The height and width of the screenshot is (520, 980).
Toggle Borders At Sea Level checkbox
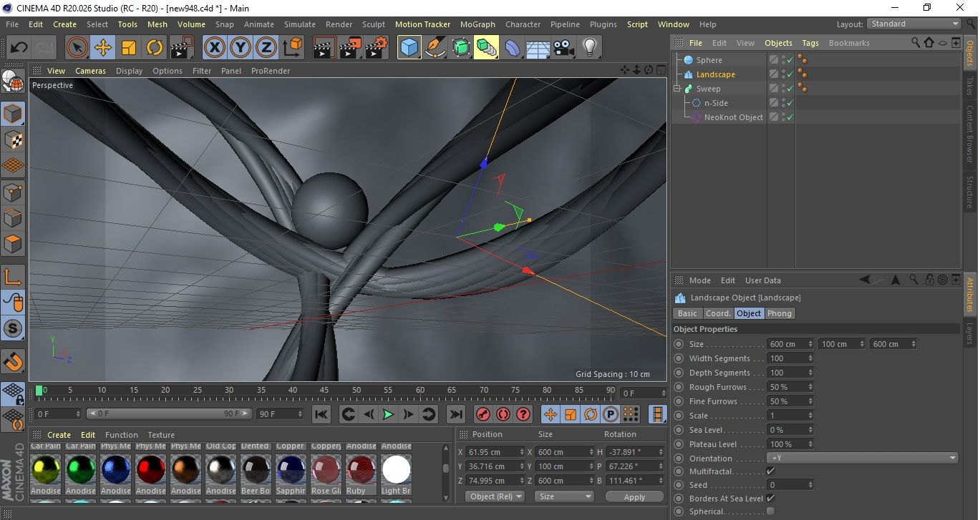770,498
